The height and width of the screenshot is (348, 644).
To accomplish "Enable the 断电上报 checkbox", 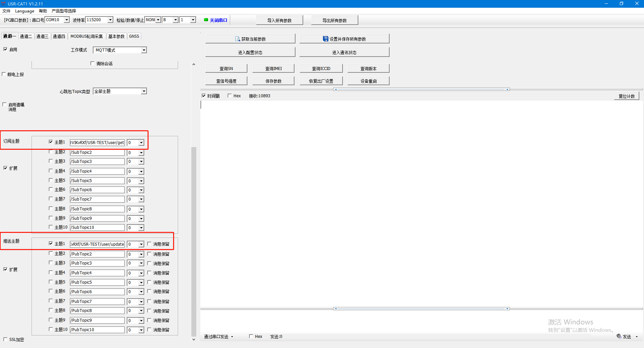I will coord(4,74).
